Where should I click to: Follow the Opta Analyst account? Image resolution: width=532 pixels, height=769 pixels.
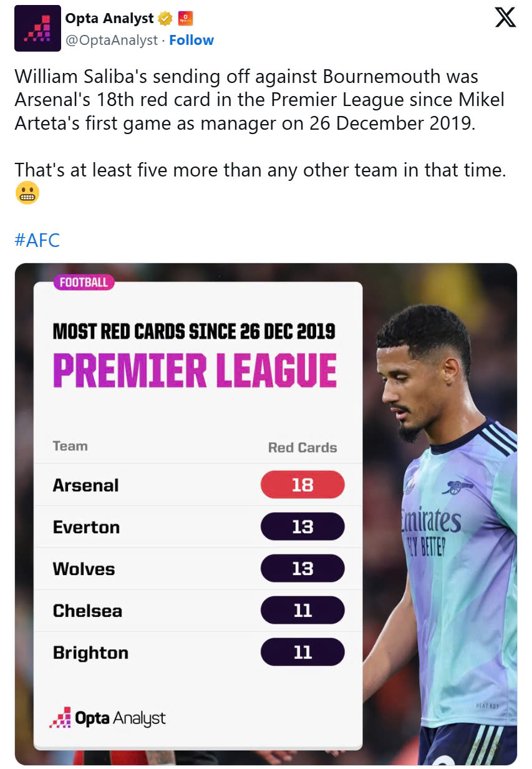(191, 41)
